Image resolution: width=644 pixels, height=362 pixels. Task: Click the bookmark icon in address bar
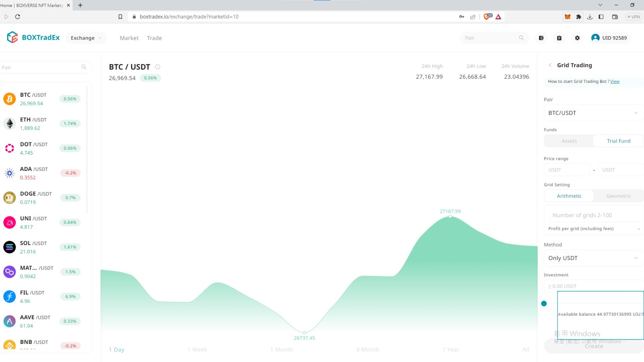(x=120, y=17)
